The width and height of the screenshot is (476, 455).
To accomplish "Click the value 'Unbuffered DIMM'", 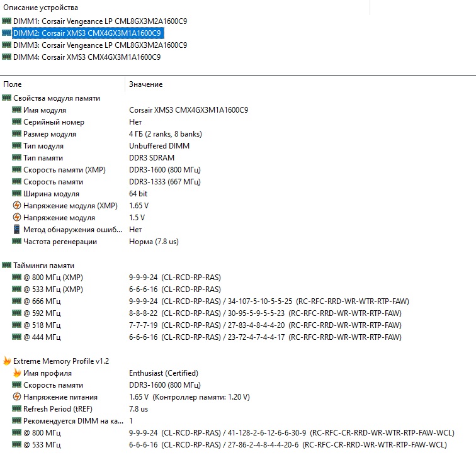I will (159, 146).
